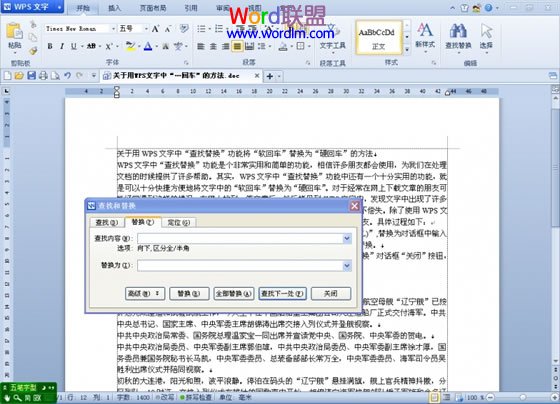Click the 替换为 input field
Screen dimensions: 560x404
coord(240,265)
